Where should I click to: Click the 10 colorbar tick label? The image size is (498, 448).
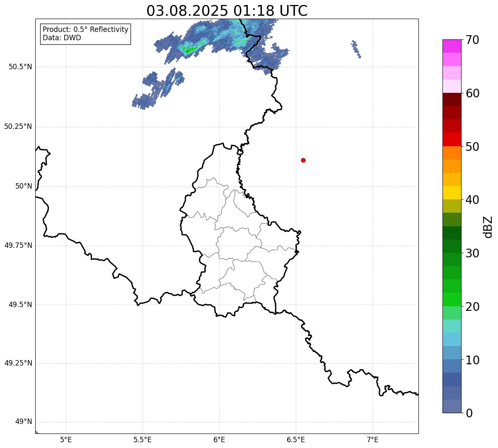pyautogui.click(x=472, y=360)
